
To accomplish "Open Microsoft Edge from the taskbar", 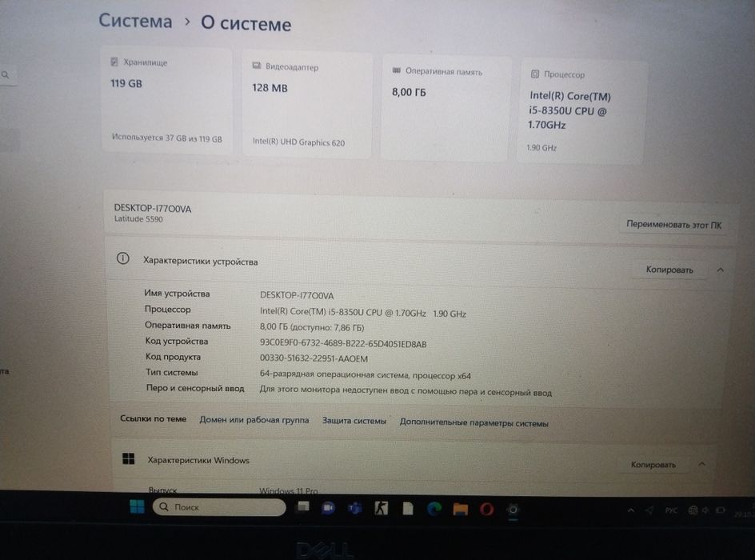I will [433, 509].
